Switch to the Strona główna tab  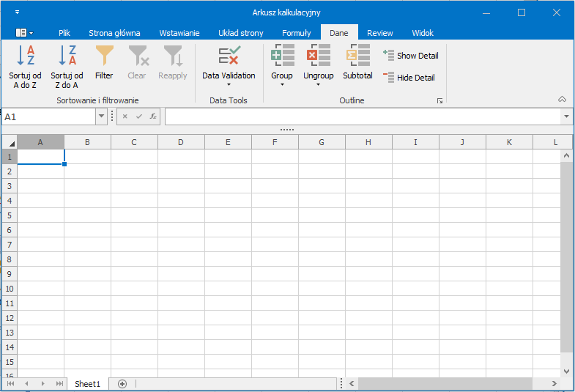point(114,33)
